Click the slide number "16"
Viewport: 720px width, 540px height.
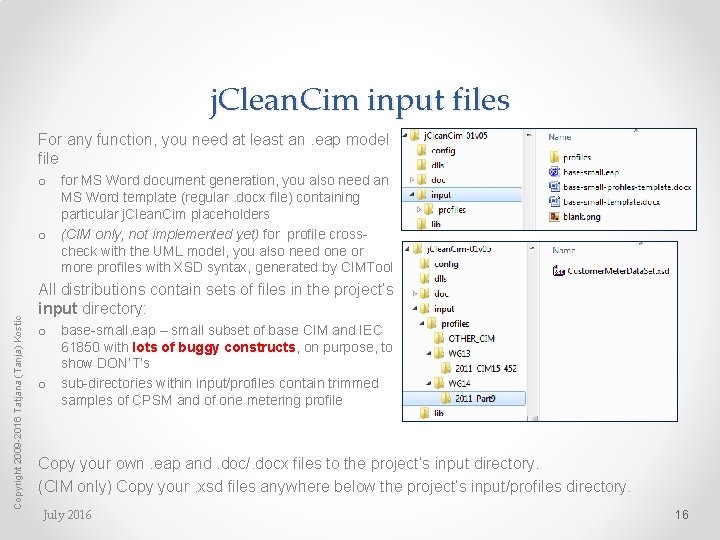click(x=681, y=514)
